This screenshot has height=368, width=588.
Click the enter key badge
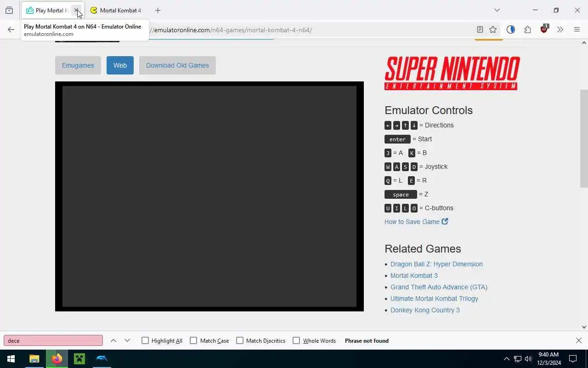397,139
